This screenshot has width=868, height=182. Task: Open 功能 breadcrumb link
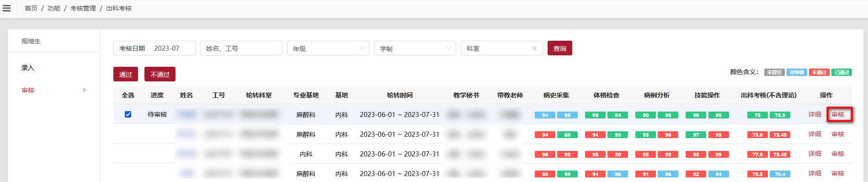54,8
